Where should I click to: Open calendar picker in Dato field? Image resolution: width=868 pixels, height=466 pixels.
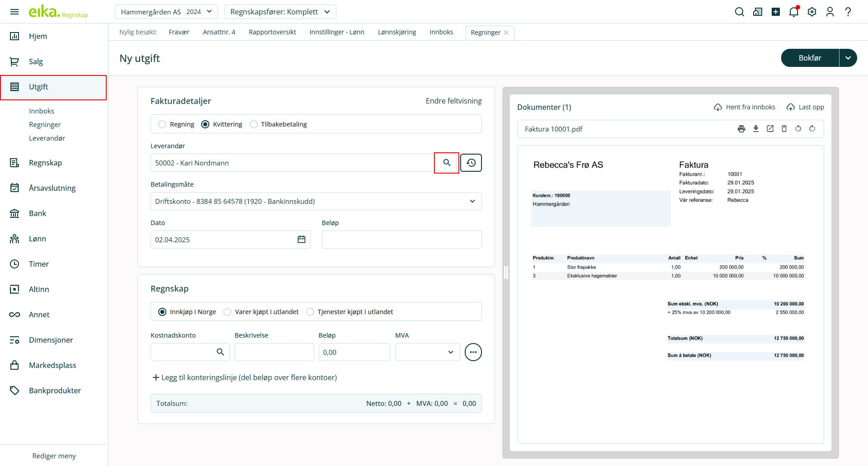point(302,240)
